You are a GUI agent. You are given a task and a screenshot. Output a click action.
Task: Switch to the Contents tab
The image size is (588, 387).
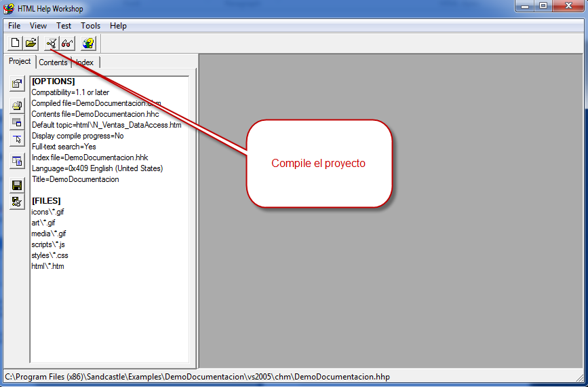pos(53,62)
